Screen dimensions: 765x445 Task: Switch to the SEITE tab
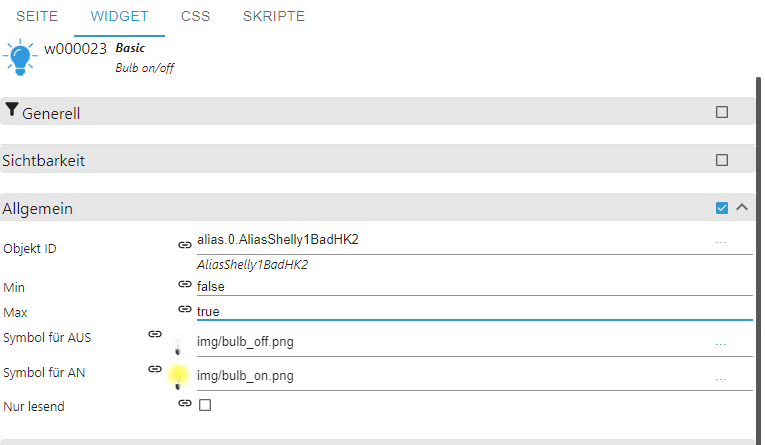(x=37, y=17)
